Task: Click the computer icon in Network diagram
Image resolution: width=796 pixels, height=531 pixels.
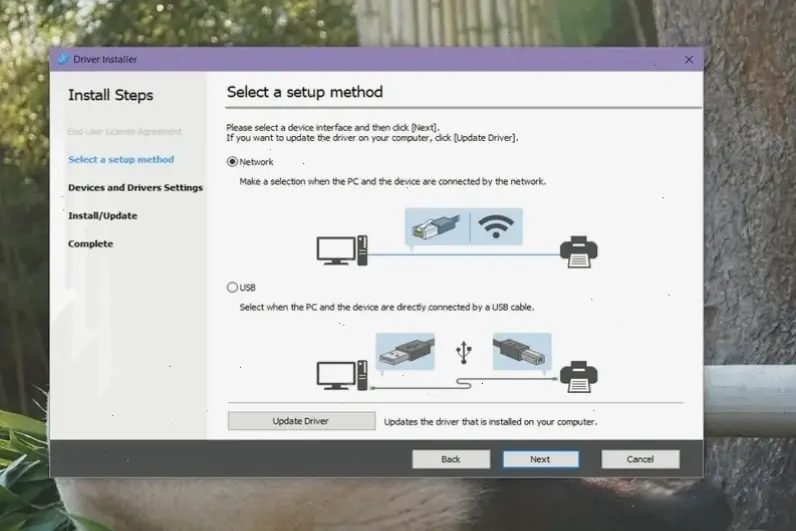Action: [x=341, y=250]
